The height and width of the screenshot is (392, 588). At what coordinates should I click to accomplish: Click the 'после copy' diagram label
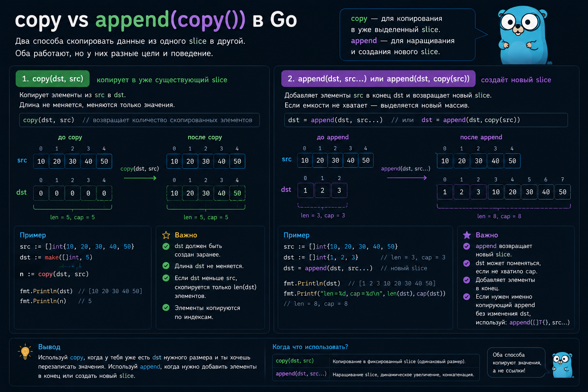tap(205, 137)
